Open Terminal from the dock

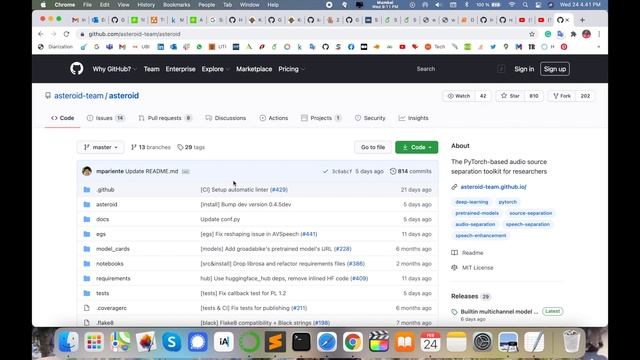pyautogui.click(x=301, y=341)
